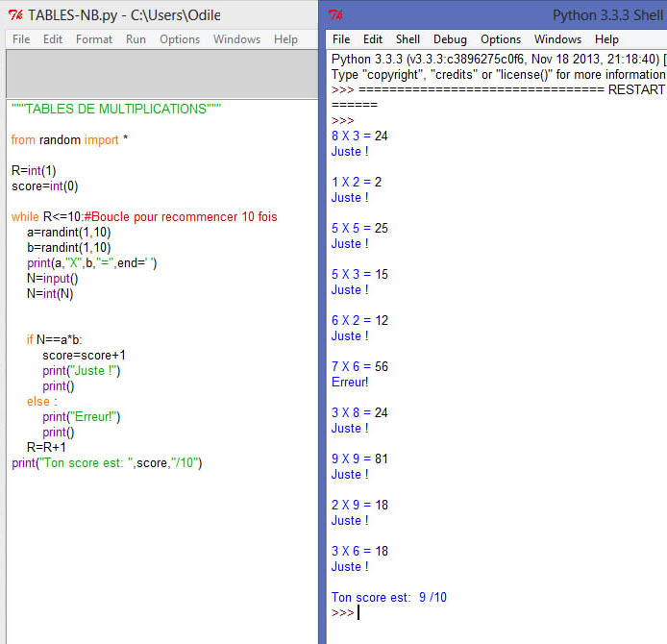The width and height of the screenshot is (667, 644).
Task: Open Options menu in Python Shell window
Action: [x=501, y=39]
